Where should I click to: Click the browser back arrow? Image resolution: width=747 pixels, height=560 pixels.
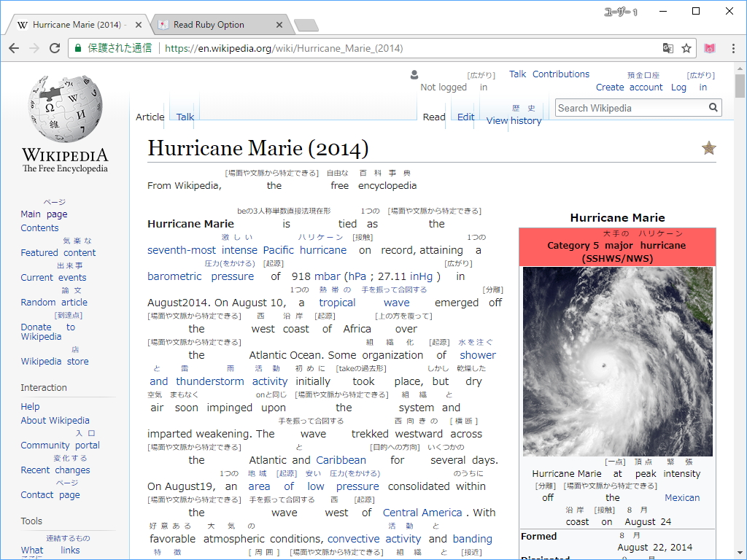point(14,48)
